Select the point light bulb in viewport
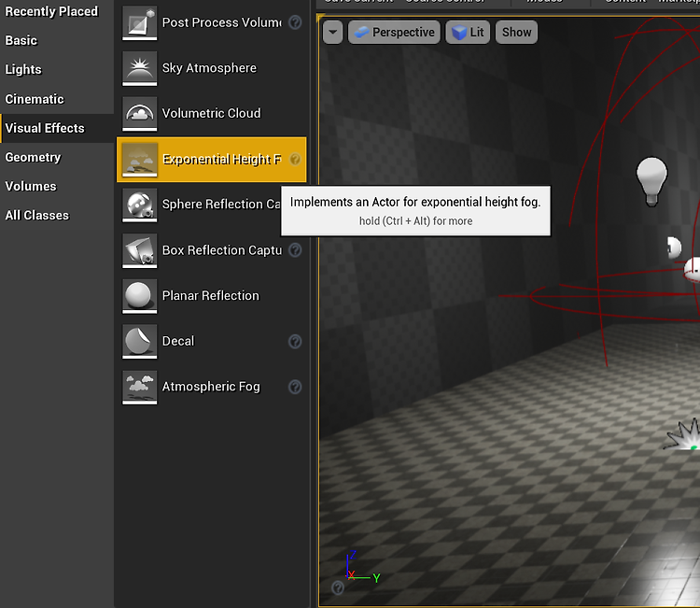The height and width of the screenshot is (608, 700). (651, 181)
